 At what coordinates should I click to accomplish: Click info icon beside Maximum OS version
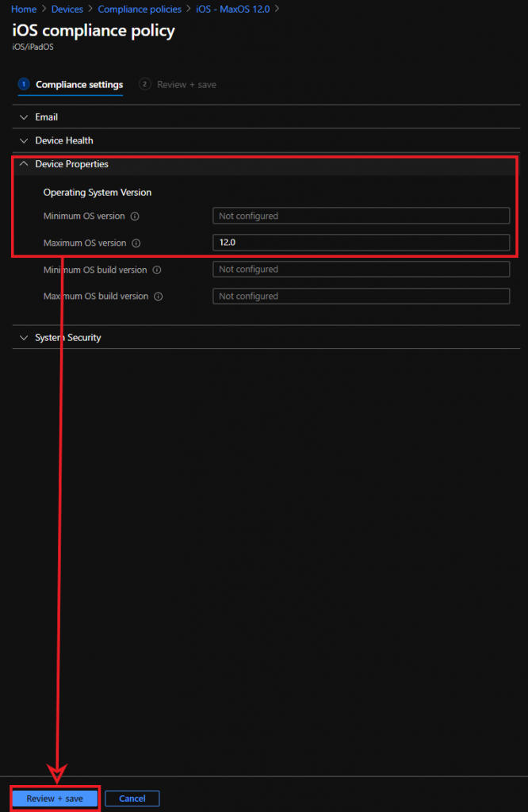[136, 243]
